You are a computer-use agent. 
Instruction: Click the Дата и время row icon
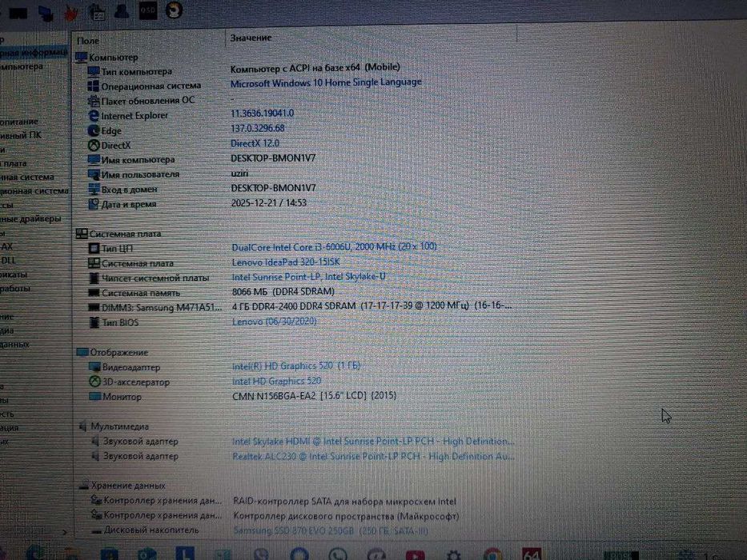click(x=94, y=204)
